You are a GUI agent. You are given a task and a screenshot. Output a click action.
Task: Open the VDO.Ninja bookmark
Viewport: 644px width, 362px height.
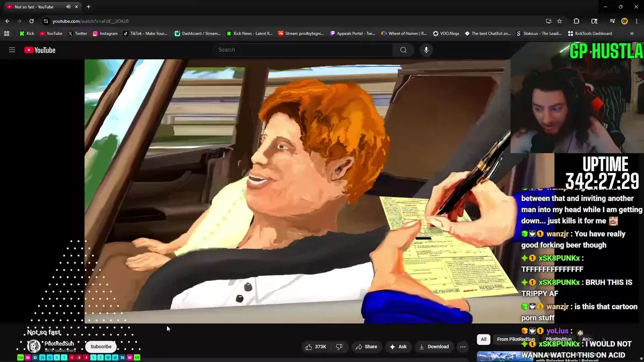446,34
